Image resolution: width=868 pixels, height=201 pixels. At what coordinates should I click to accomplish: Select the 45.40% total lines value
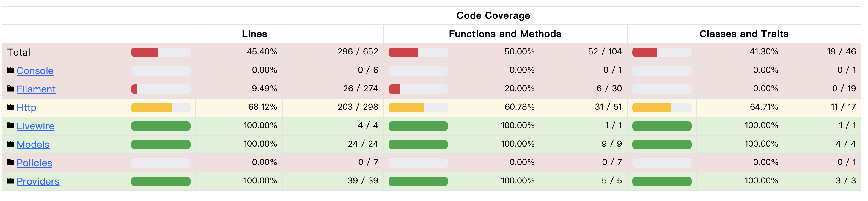point(262,52)
